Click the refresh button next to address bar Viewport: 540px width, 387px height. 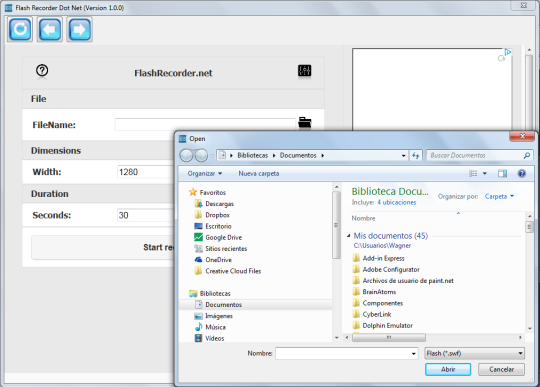[x=416, y=156]
